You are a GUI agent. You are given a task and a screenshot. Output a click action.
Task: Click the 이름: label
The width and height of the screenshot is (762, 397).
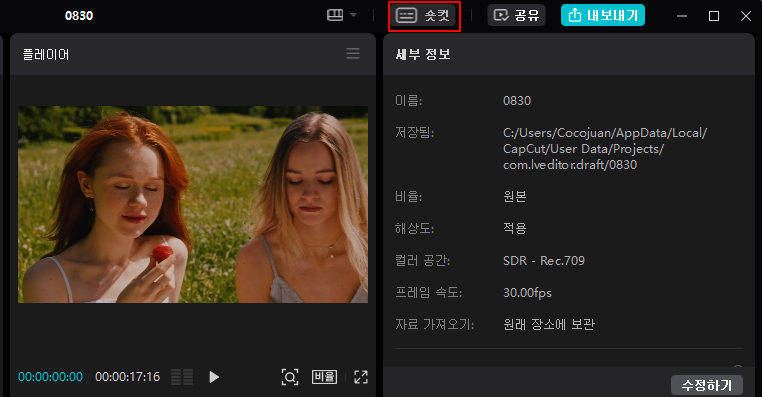click(x=409, y=101)
